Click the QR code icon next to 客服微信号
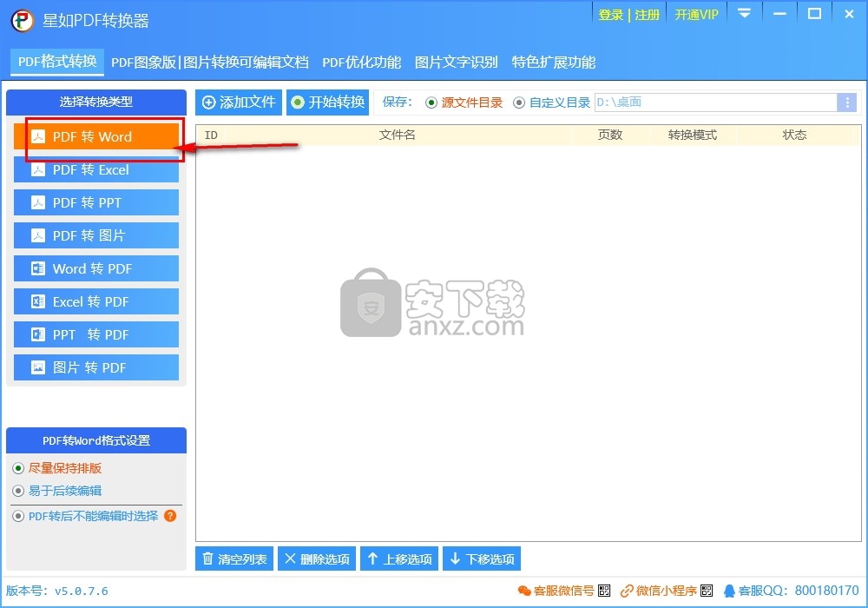The height and width of the screenshot is (608, 868). (x=604, y=591)
